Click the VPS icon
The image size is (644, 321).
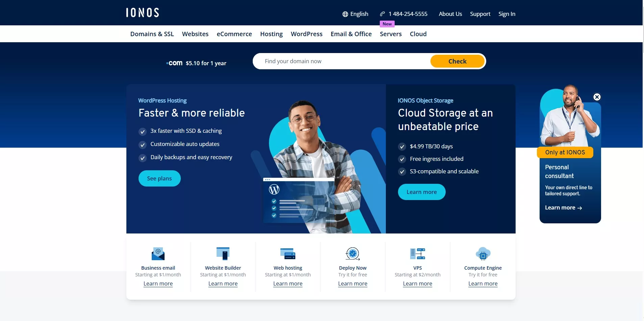point(417,253)
